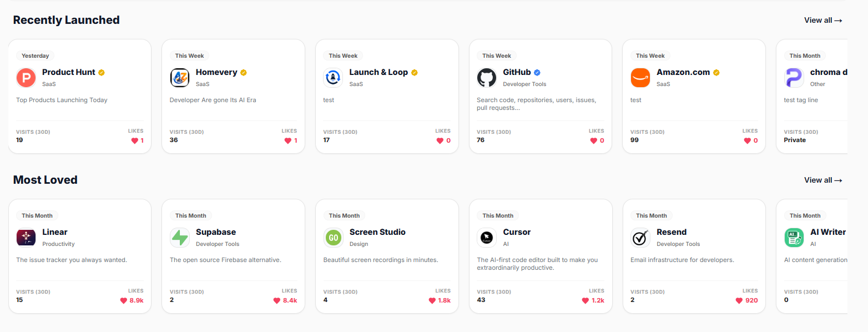Like Supabase via heart icon

pos(277,300)
